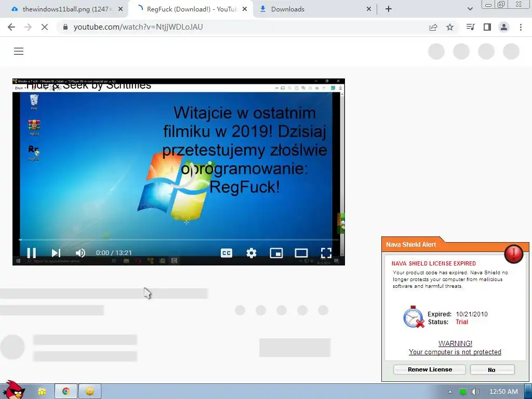Image resolution: width=532 pixels, height=399 pixels.
Task: Open the Chrome side panel
Action: pos(487,27)
